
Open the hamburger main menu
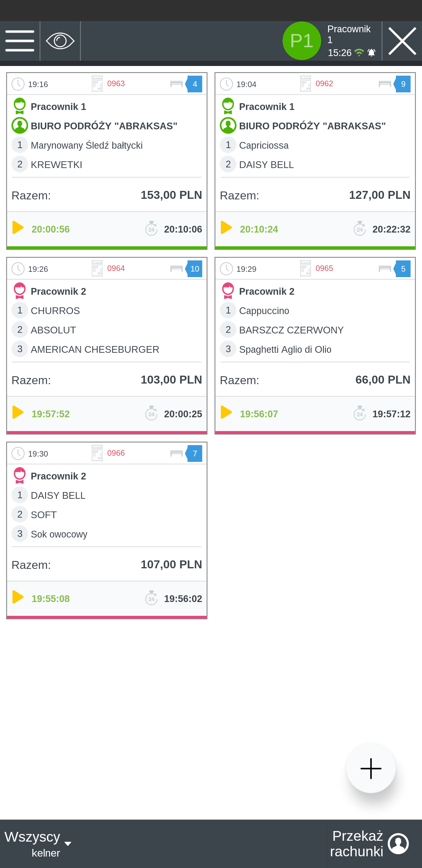click(x=20, y=41)
